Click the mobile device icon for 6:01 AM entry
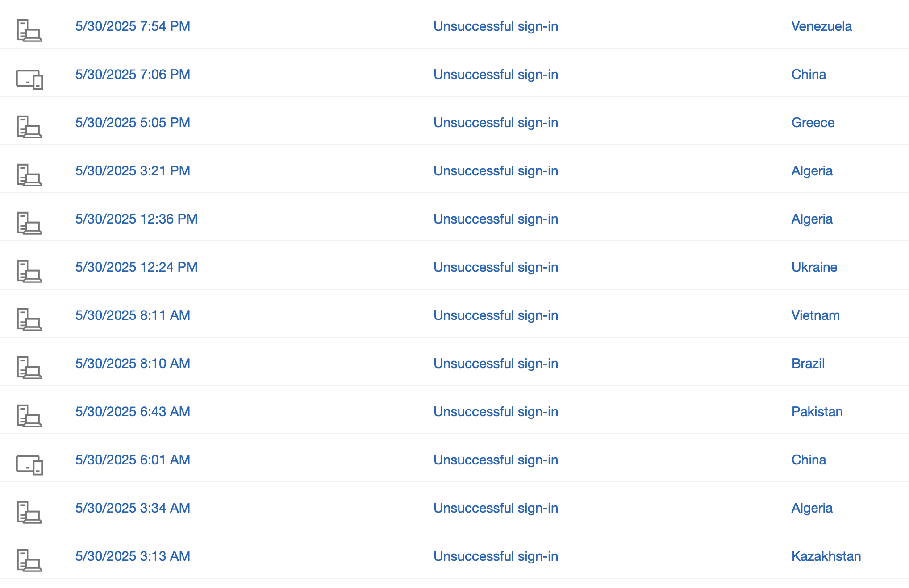909x588 pixels. pos(29,465)
